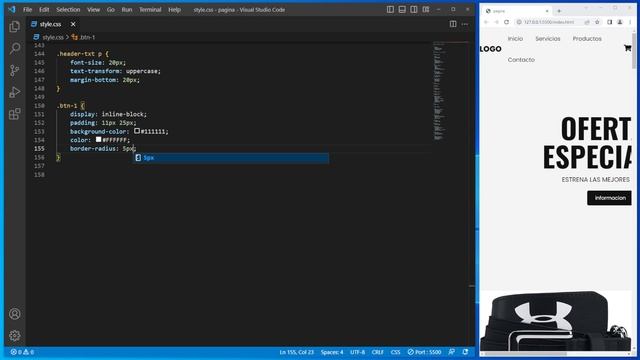The width and height of the screenshot is (640, 360).
Task: Open the browser profile icon
Action: click(x=620, y=22)
